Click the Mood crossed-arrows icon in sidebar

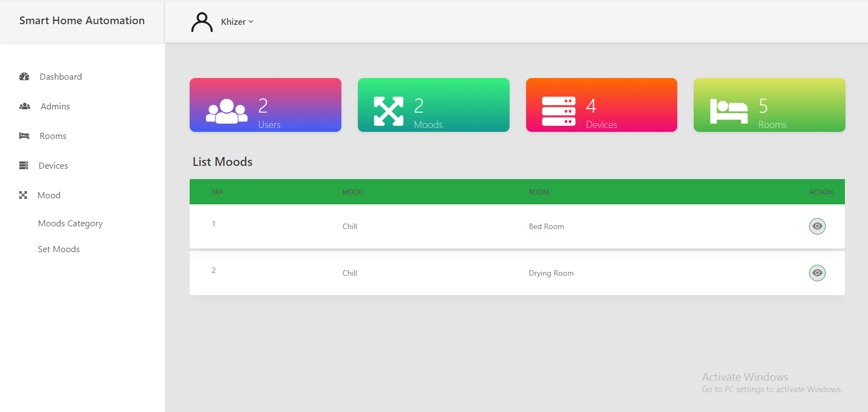coord(23,196)
